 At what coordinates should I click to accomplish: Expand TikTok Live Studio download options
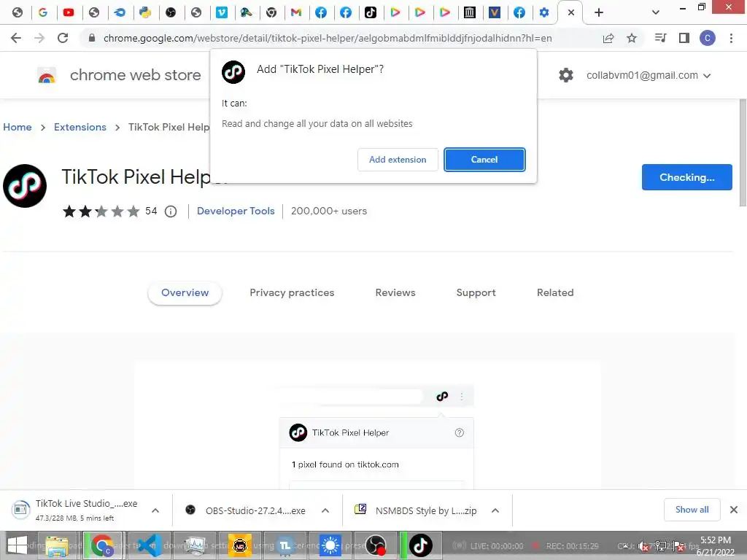click(x=155, y=510)
